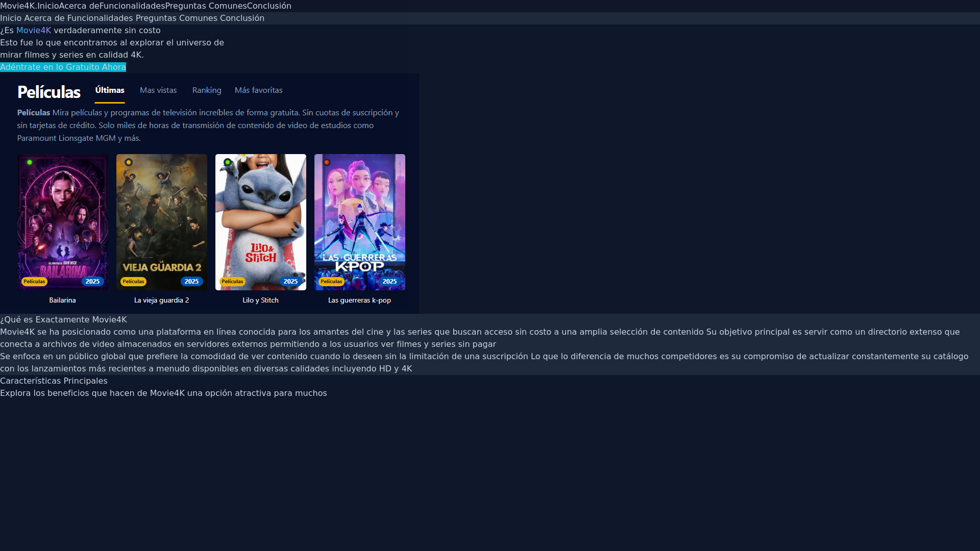Click the Lilo y Stitch title text
This screenshot has width=980, height=551.
261,300
